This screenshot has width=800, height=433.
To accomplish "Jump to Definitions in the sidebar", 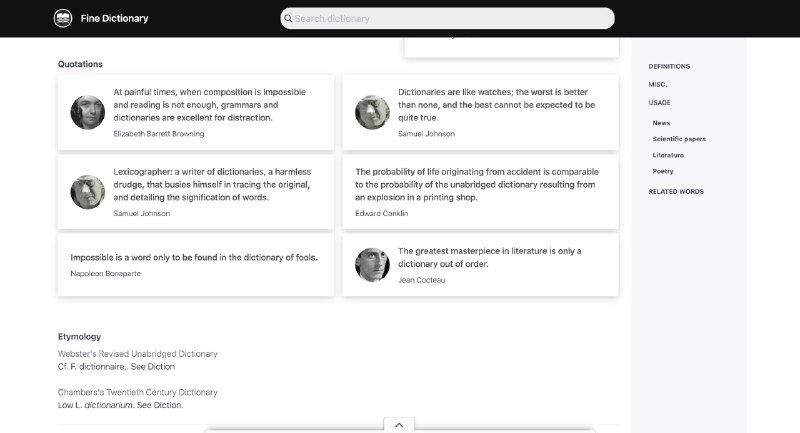I will [x=669, y=67].
